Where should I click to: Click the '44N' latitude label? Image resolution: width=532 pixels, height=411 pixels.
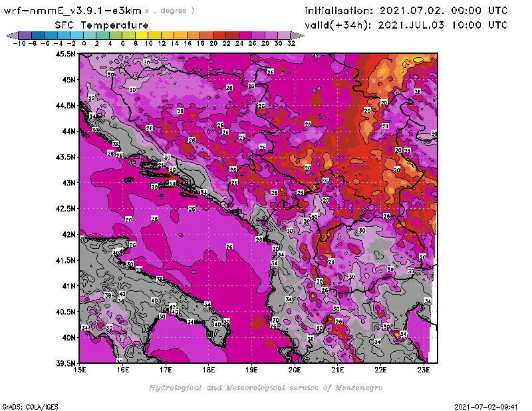tap(68, 131)
